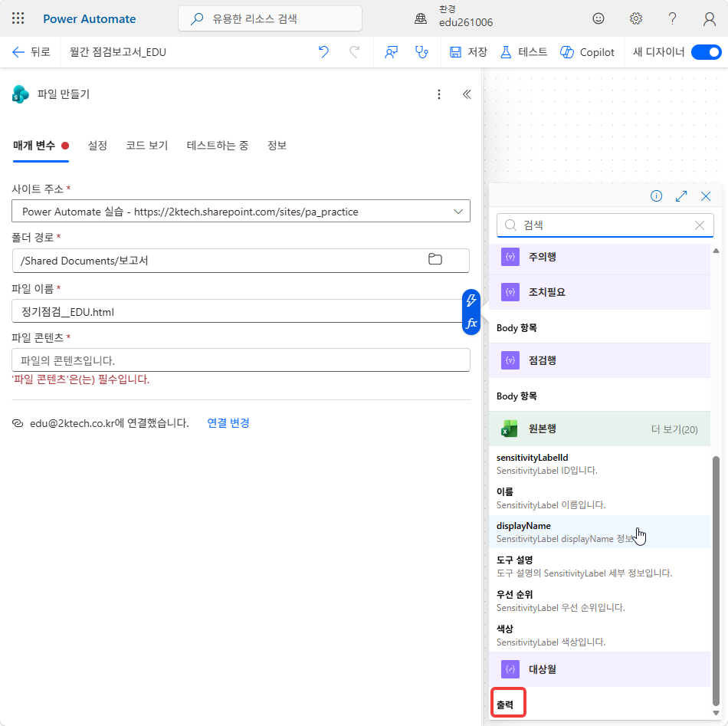
Task: Open the action's more options menu
Action: [x=439, y=94]
